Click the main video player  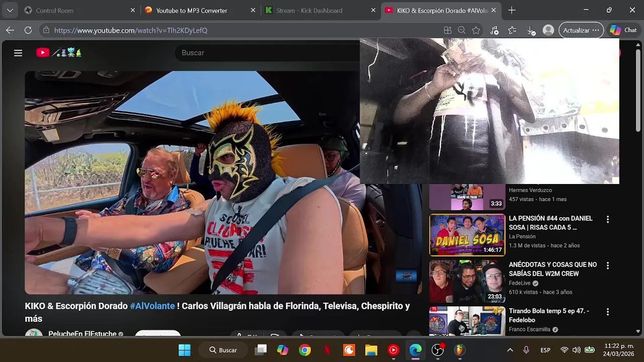(223, 183)
